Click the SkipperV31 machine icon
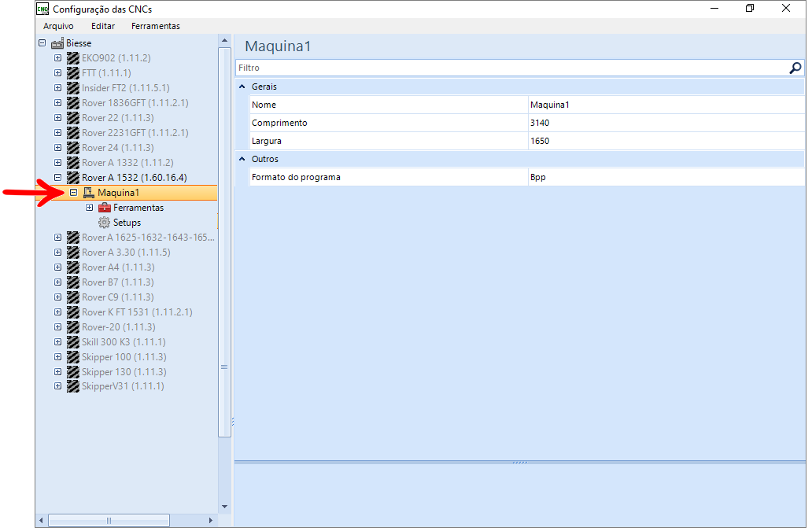812x531 pixels. [73, 386]
